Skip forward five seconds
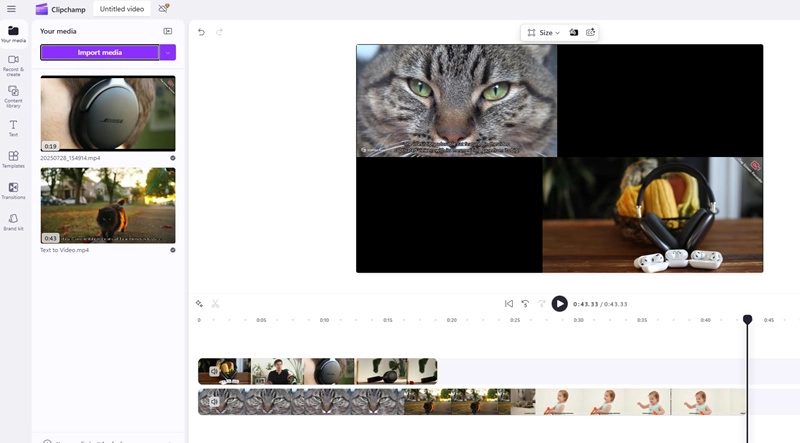 pos(541,304)
